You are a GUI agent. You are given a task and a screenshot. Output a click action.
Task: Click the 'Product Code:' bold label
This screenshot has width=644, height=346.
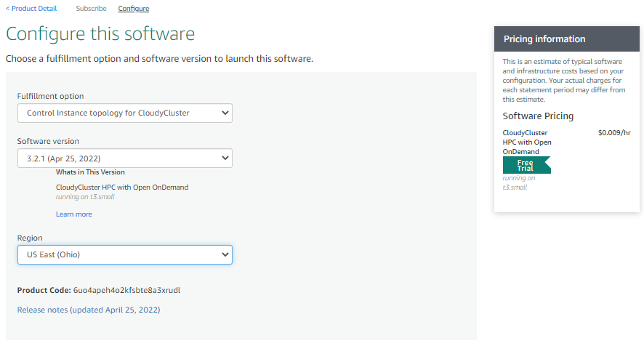point(44,290)
